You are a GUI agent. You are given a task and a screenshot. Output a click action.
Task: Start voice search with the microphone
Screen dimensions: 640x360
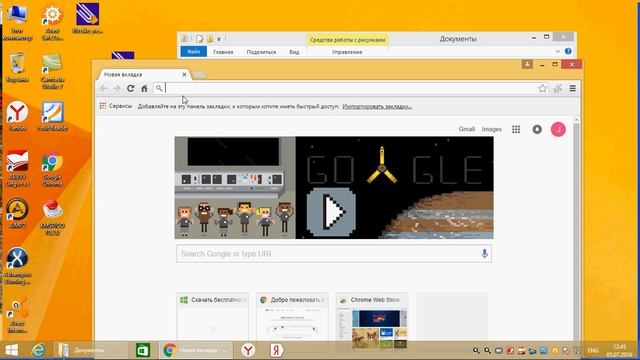pyautogui.click(x=484, y=253)
